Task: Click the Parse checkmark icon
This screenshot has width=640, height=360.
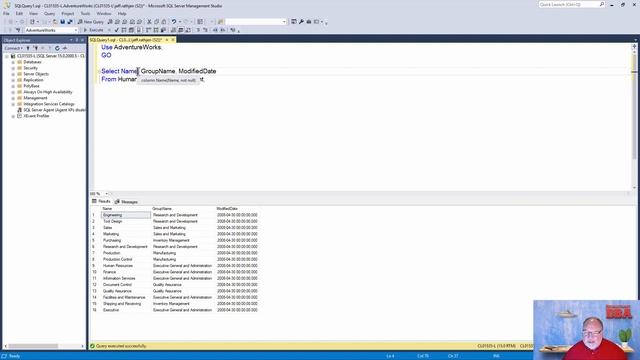Action: click(116, 30)
